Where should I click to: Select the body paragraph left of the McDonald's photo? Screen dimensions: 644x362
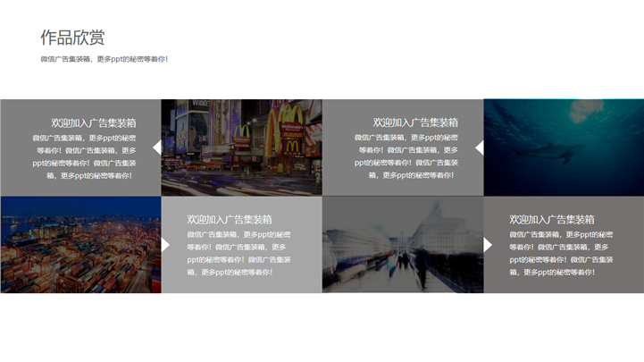pos(85,157)
